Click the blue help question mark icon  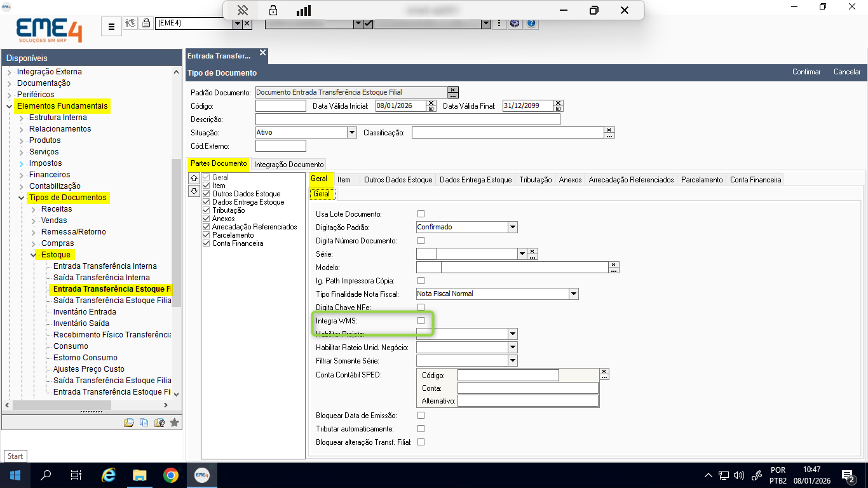tap(531, 24)
